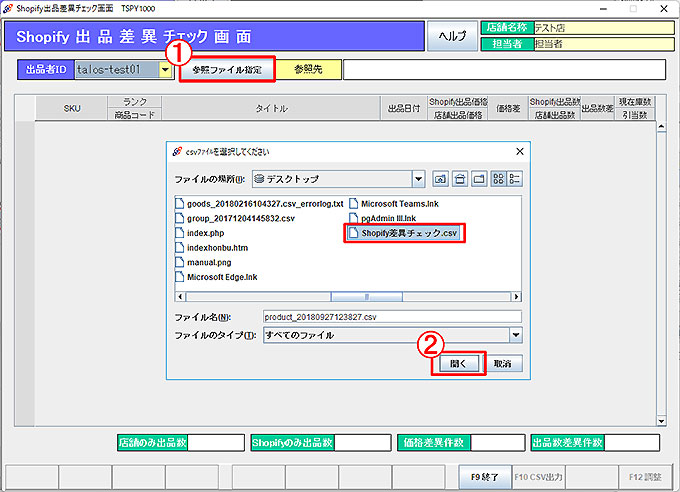Click file icon next to indexhonbu.htm
This screenshot has width=680, height=492.
tap(179, 248)
